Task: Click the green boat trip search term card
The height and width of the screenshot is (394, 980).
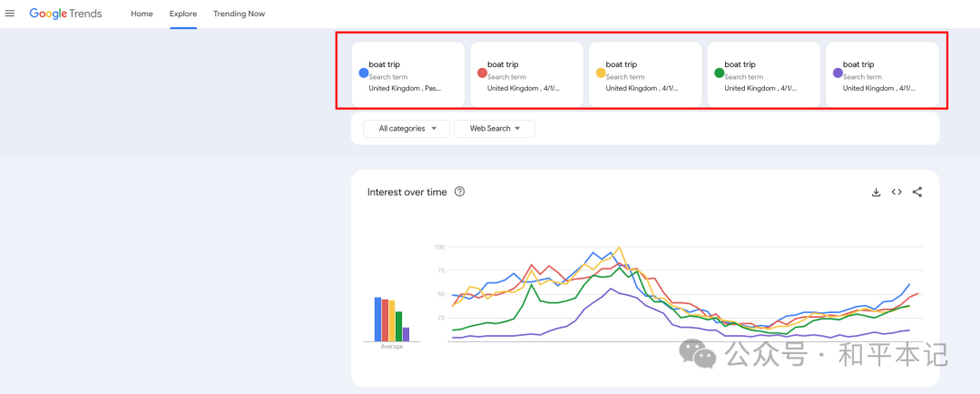Action: click(764, 75)
